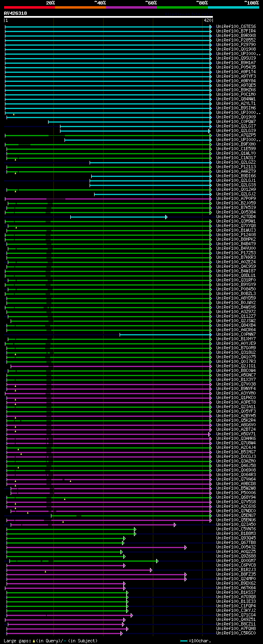
Task: Open hit UniRef100_B7FIR4
Action: click(x=235, y=31)
